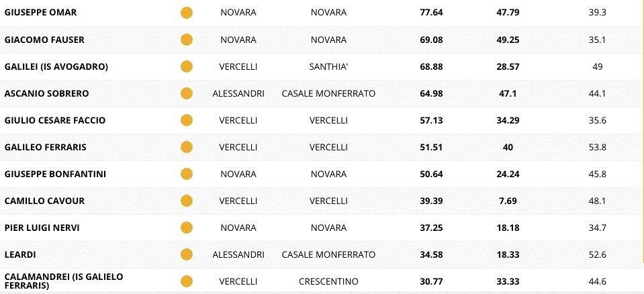
Task: Select the yellow indicator beside Leardi
Action: [187, 254]
